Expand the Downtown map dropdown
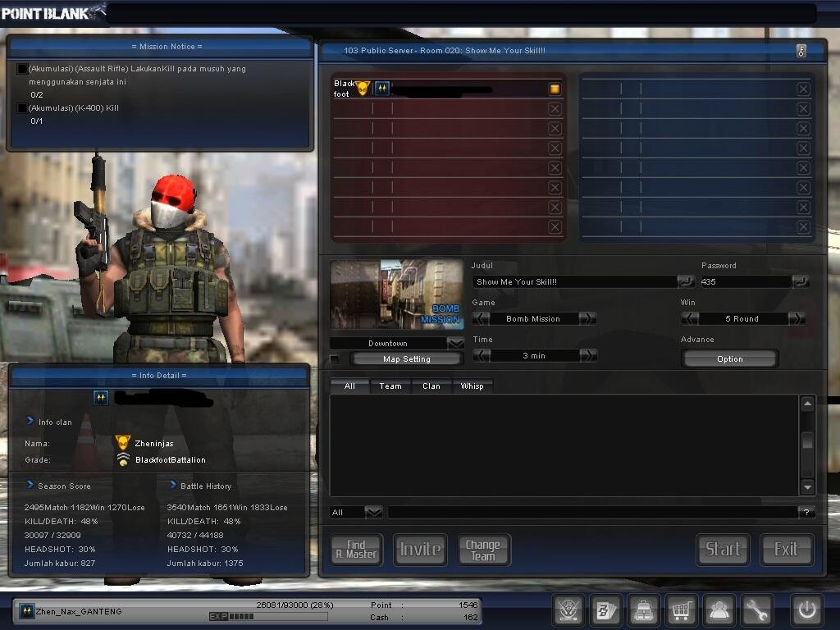 455,343
